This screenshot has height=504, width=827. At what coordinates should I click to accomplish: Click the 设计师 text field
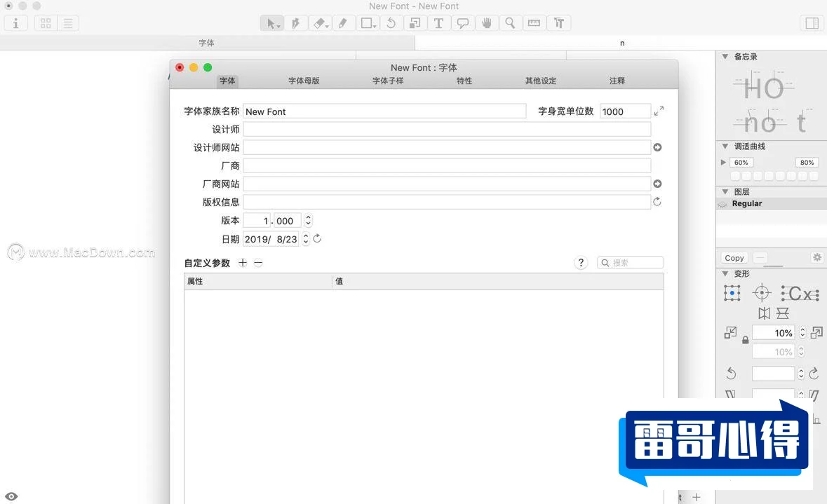coord(447,129)
